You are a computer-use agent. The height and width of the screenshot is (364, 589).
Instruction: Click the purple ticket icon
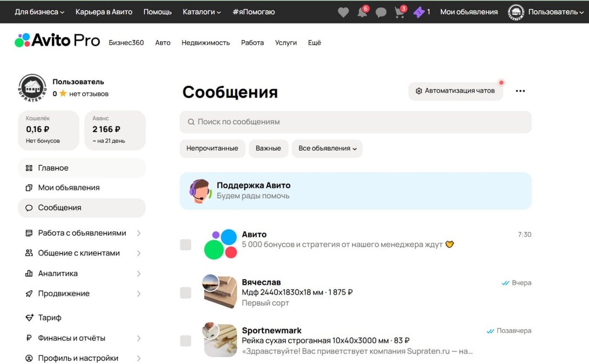pyautogui.click(x=419, y=12)
